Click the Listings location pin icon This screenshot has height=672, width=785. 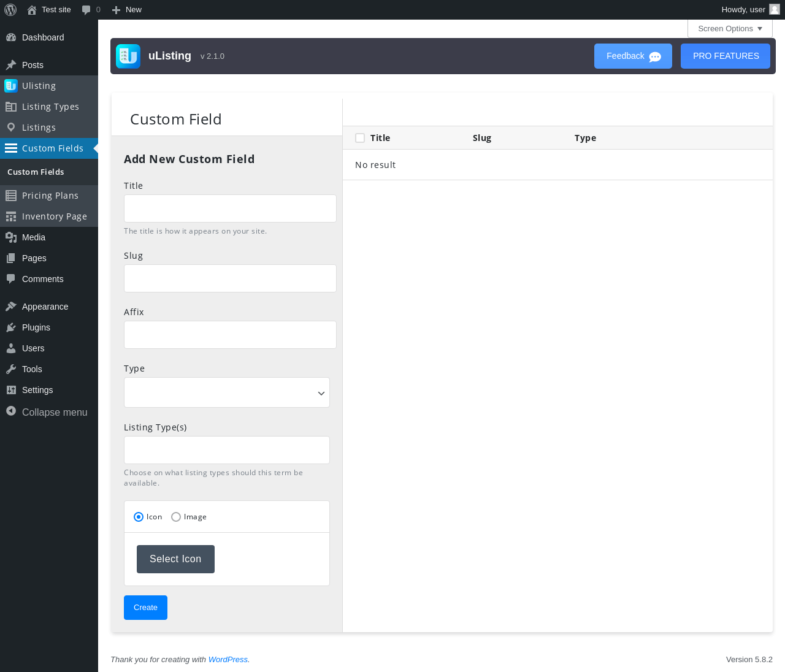coord(11,128)
